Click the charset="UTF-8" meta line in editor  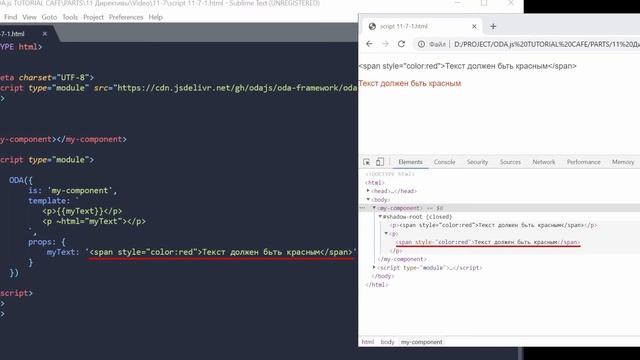(x=47, y=78)
